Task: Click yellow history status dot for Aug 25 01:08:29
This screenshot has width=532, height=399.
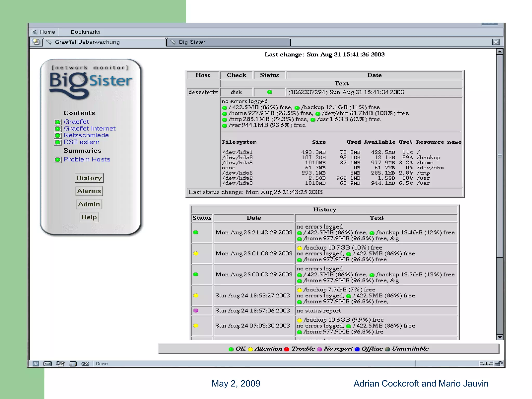Action: pos(196,254)
